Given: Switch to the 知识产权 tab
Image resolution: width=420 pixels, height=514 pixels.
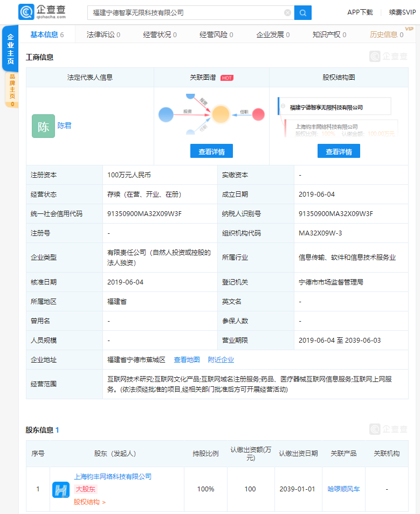Looking at the screenshot, I should click(x=329, y=34).
